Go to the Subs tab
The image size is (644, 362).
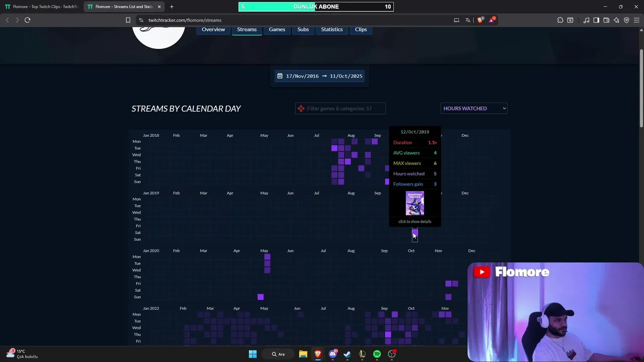tap(303, 29)
